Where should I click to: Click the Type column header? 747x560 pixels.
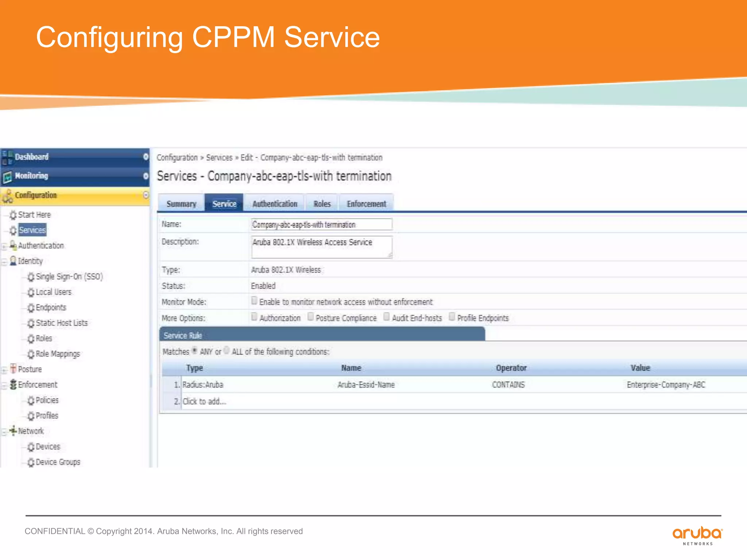194,368
